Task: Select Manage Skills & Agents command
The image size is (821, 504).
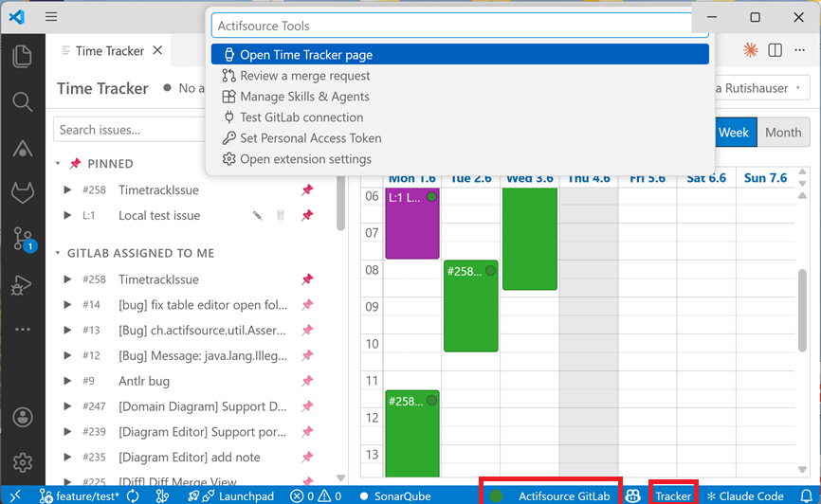Action: click(460, 97)
